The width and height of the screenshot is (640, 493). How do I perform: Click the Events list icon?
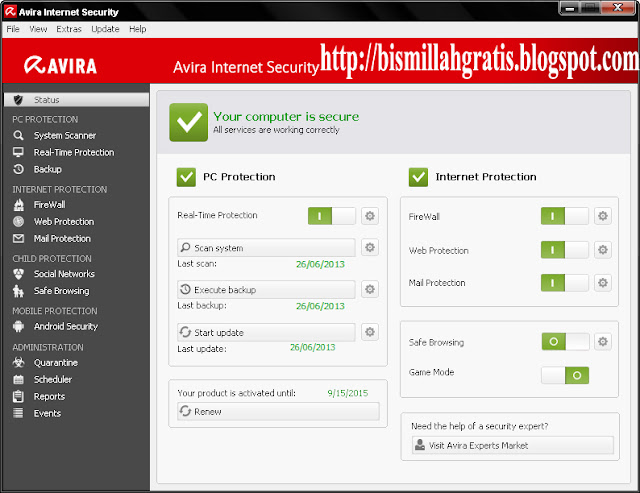(x=18, y=413)
